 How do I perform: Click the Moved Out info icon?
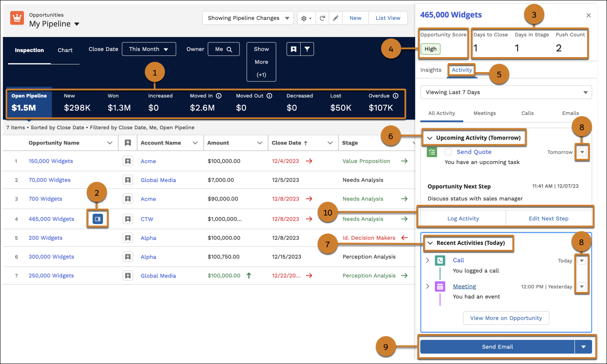(269, 96)
